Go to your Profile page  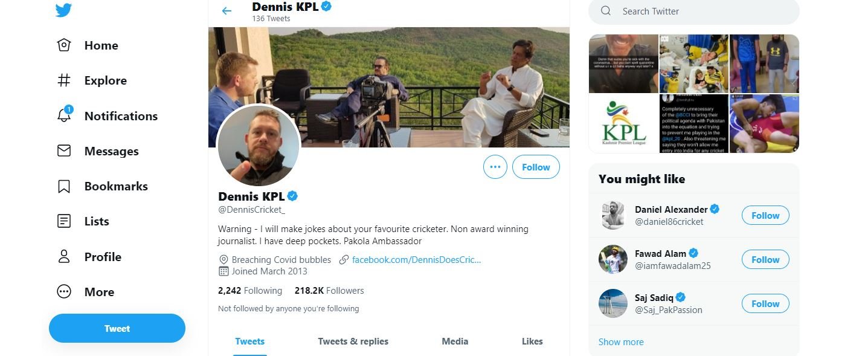pos(102,257)
